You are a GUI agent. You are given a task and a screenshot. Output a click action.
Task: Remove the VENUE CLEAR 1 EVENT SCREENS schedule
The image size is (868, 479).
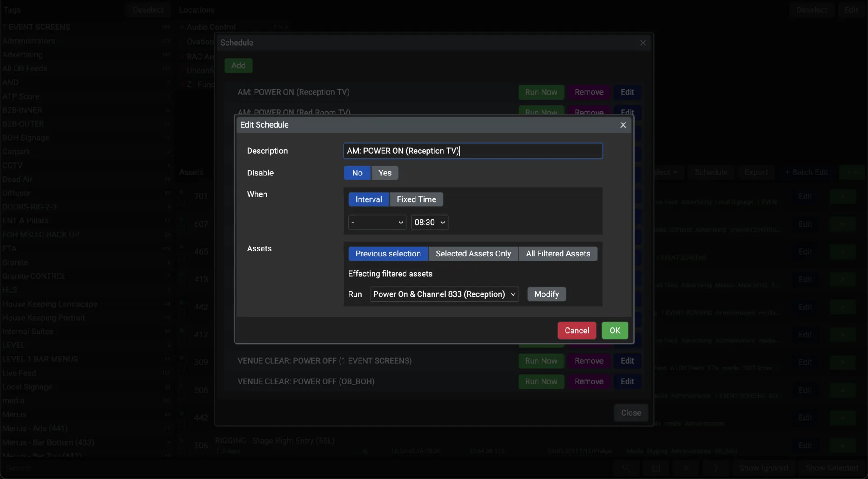point(589,361)
